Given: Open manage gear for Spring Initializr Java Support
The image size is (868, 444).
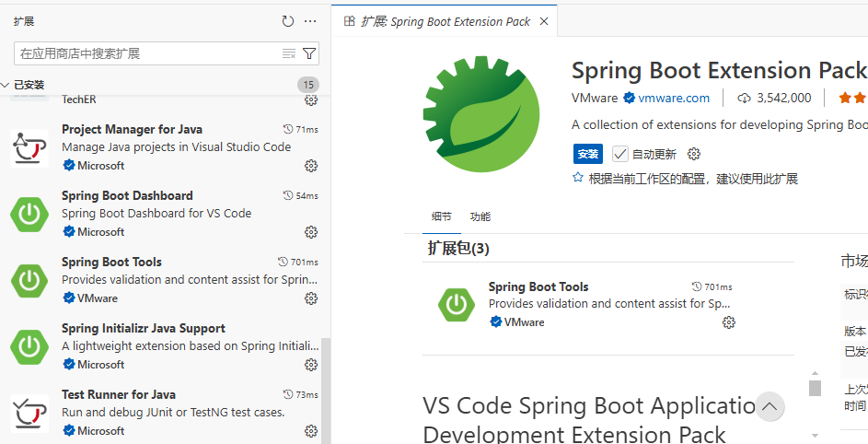Looking at the screenshot, I should (x=311, y=365).
